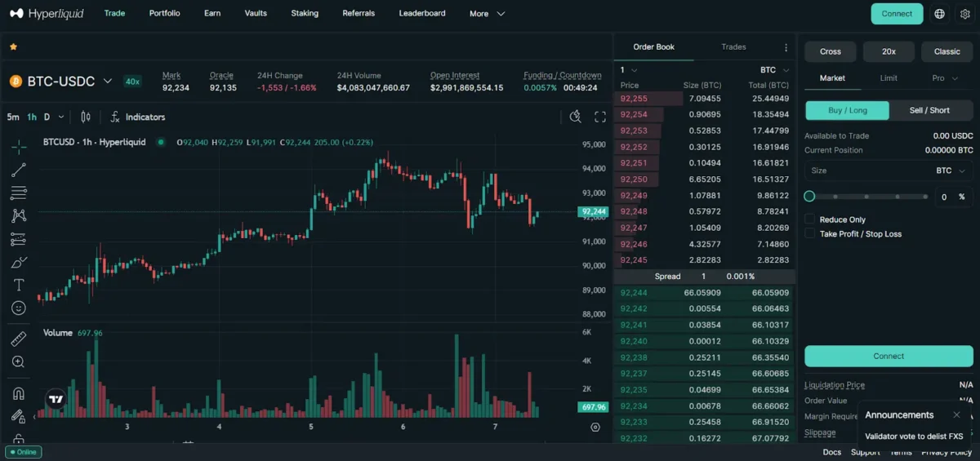Select the crosshair cursor tool
Viewport: 980px width, 461px height.
click(18, 147)
